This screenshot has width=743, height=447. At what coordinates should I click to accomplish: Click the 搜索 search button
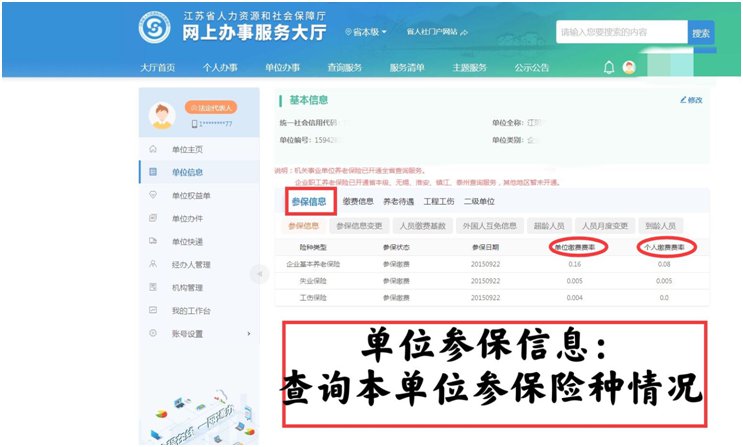pyautogui.click(x=701, y=33)
